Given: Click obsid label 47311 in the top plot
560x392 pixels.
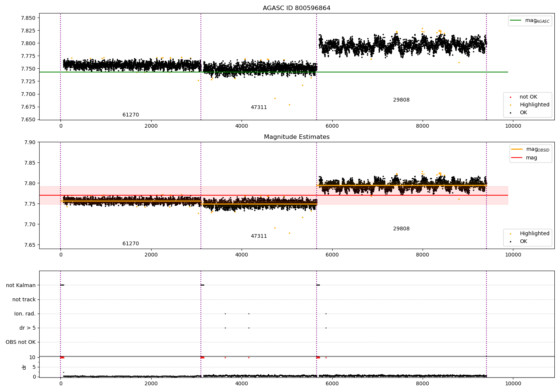Looking at the screenshot, I should 259,108.
